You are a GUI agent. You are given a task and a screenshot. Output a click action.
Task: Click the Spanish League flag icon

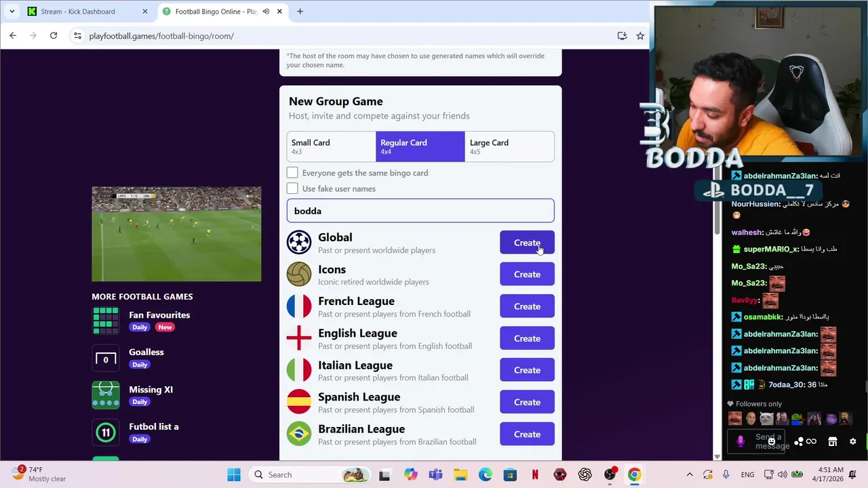[299, 402]
